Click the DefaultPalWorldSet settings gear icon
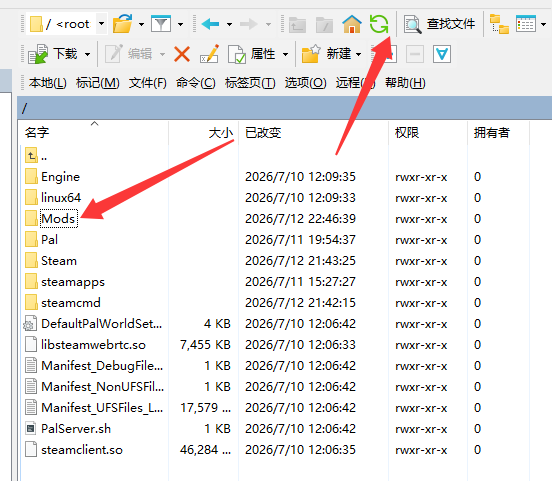Screen dimensions: 552x481 tap(30, 324)
